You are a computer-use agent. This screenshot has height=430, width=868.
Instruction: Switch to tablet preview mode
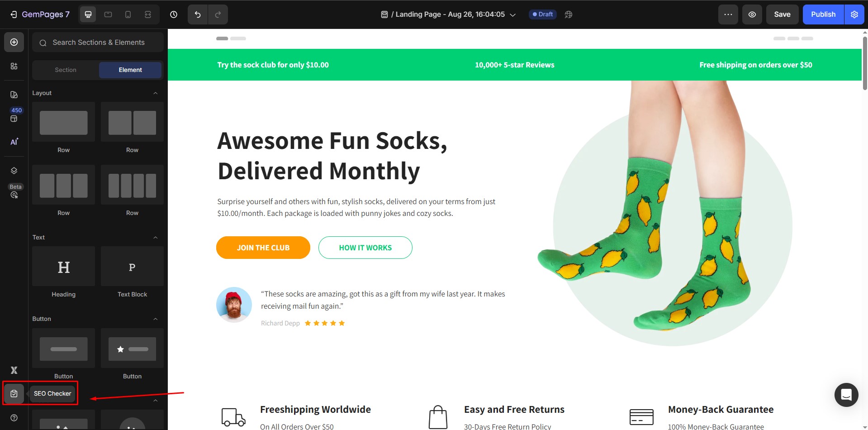pos(108,14)
